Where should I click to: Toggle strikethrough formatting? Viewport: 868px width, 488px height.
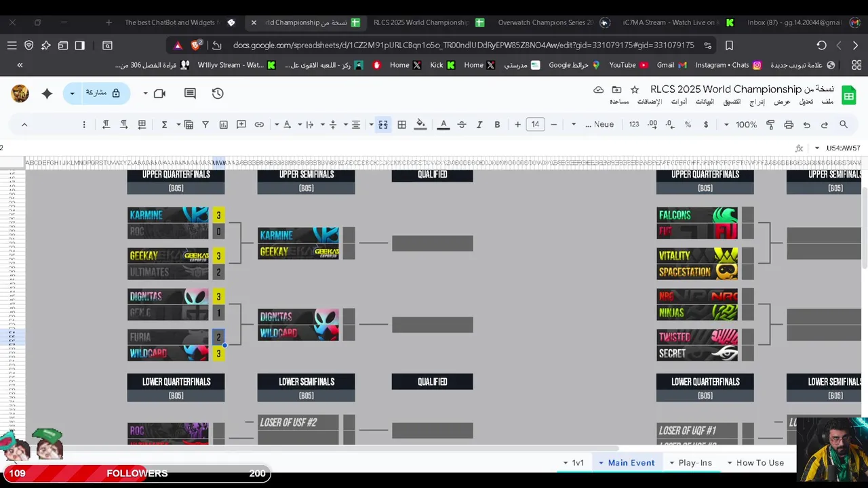[462, 125]
